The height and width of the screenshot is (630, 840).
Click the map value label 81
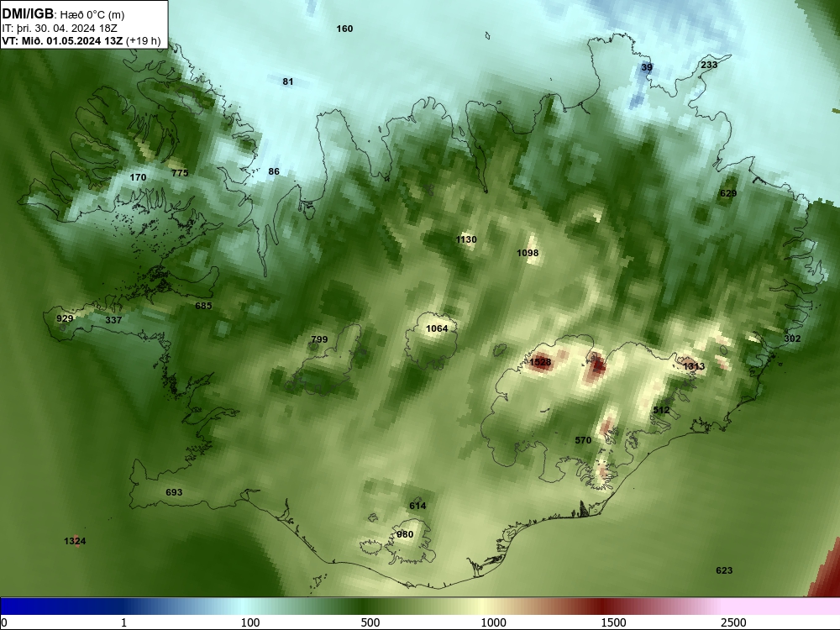[x=287, y=81]
